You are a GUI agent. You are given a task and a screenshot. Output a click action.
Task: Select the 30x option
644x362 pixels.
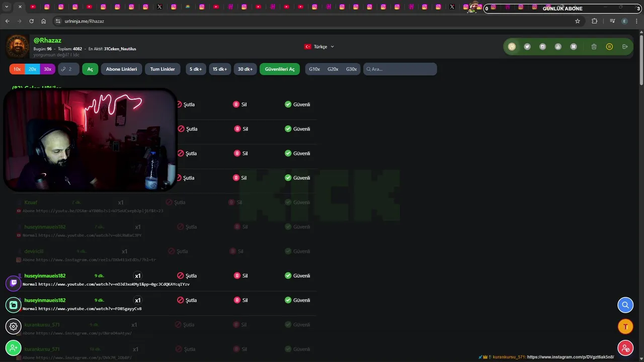click(x=47, y=69)
